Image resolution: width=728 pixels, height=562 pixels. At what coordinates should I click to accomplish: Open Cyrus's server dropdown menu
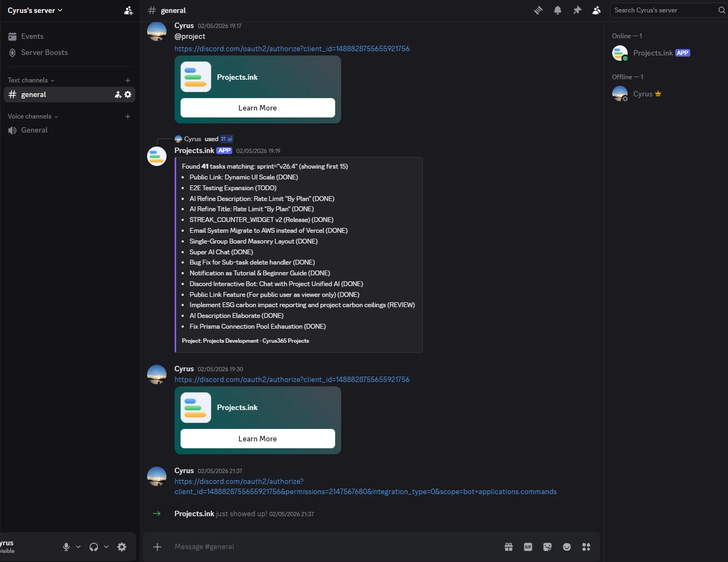(35, 10)
